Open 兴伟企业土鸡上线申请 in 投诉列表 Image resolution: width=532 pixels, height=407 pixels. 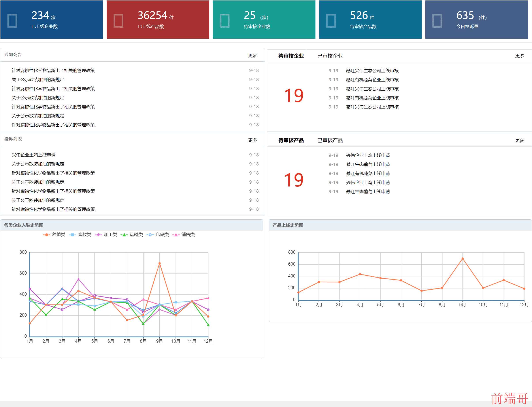(x=34, y=155)
